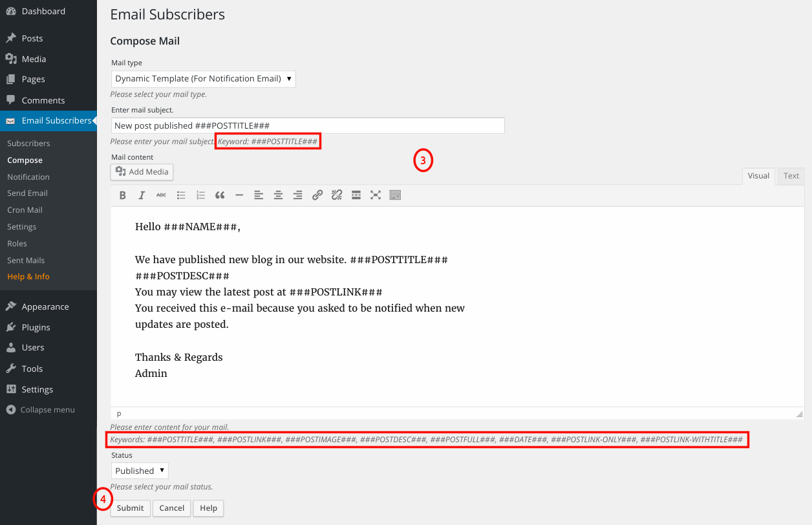Enter distraction-free writing mode
The width and height of the screenshot is (812, 525).
click(x=376, y=195)
